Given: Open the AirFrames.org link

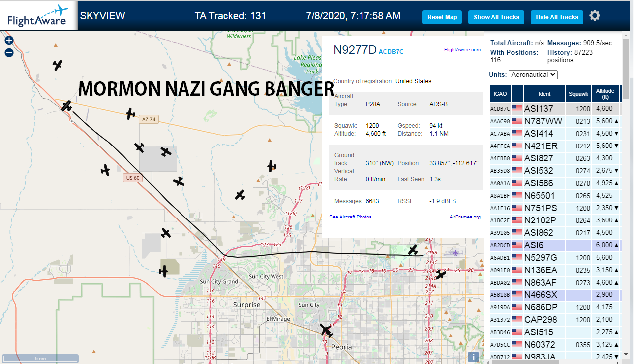Looking at the screenshot, I should click(x=465, y=217).
